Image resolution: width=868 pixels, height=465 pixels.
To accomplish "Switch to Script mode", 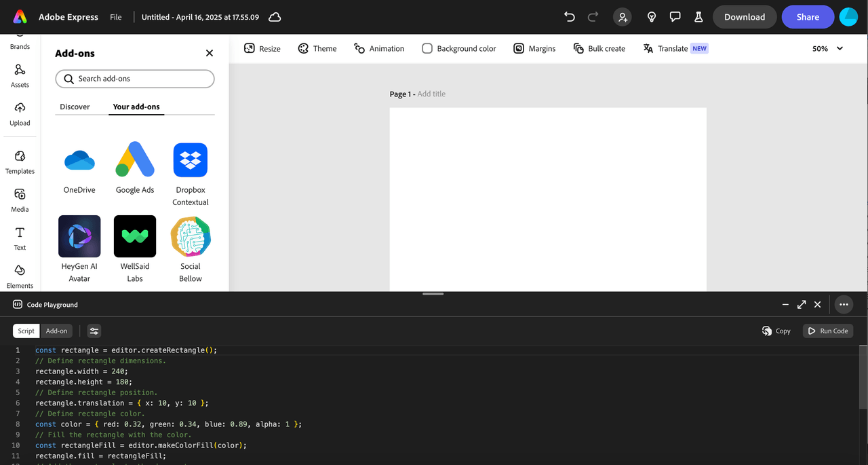I will pos(26,331).
